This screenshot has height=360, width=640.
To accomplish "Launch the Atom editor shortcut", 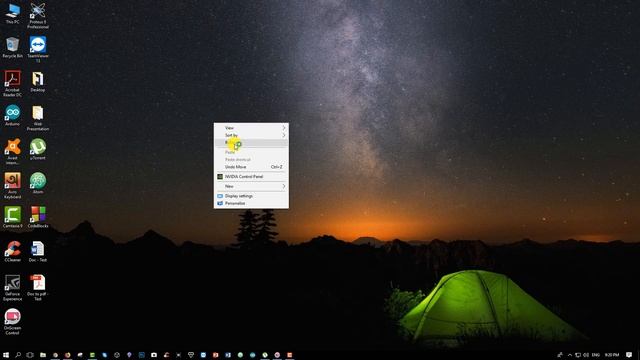I will tap(38, 183).
